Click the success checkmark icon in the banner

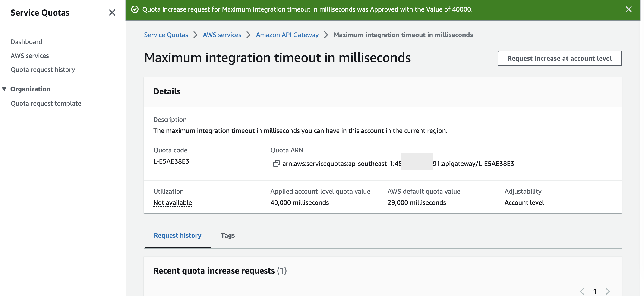click(135, 9)
